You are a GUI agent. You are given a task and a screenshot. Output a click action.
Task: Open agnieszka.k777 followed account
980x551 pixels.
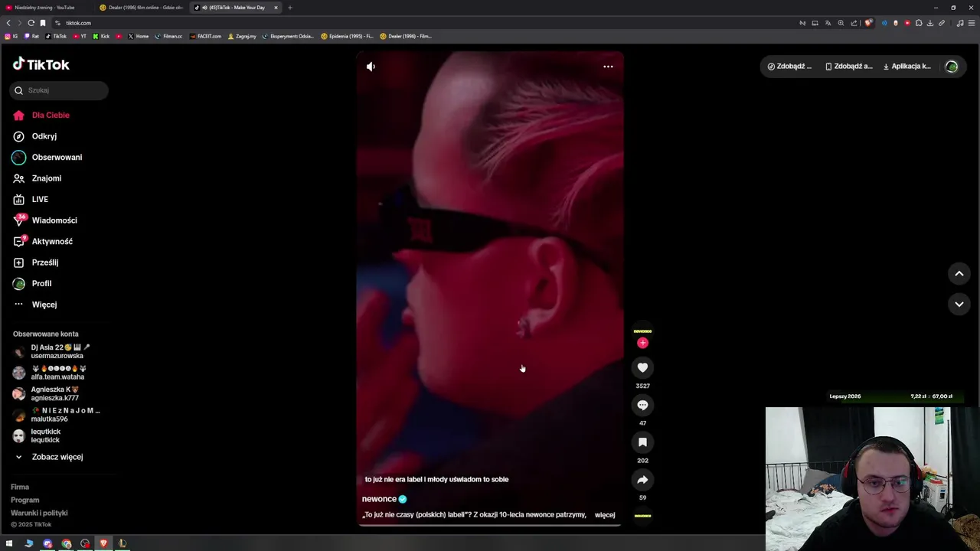pyautogui.click(x=54, y=393)
